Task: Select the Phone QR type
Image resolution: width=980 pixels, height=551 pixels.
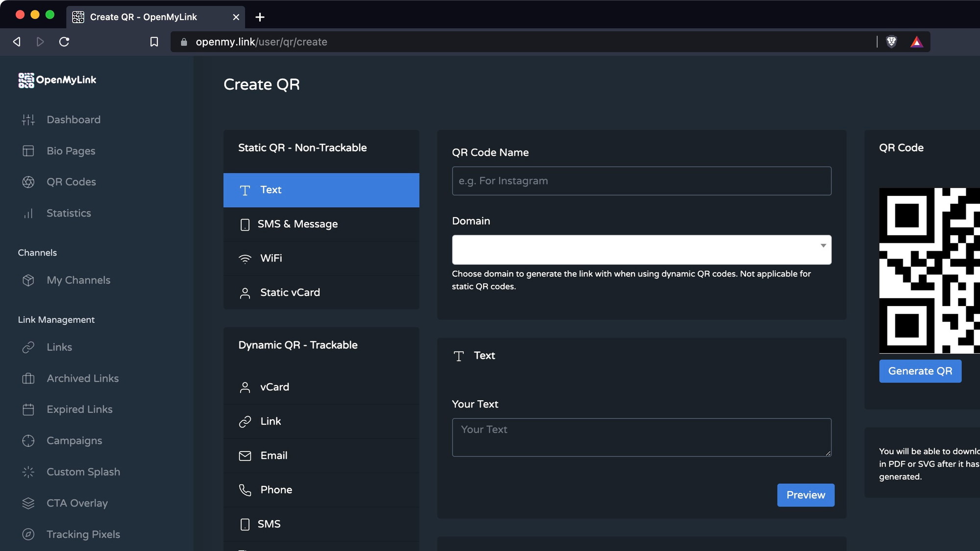Action: [321, 490]
